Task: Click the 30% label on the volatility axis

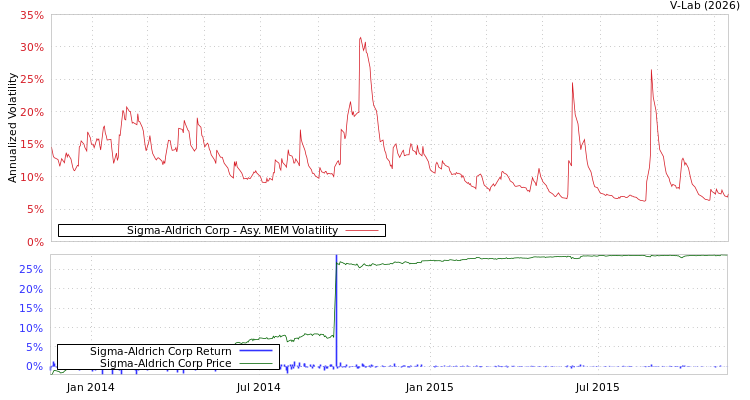Action: [x=32, y=48]
